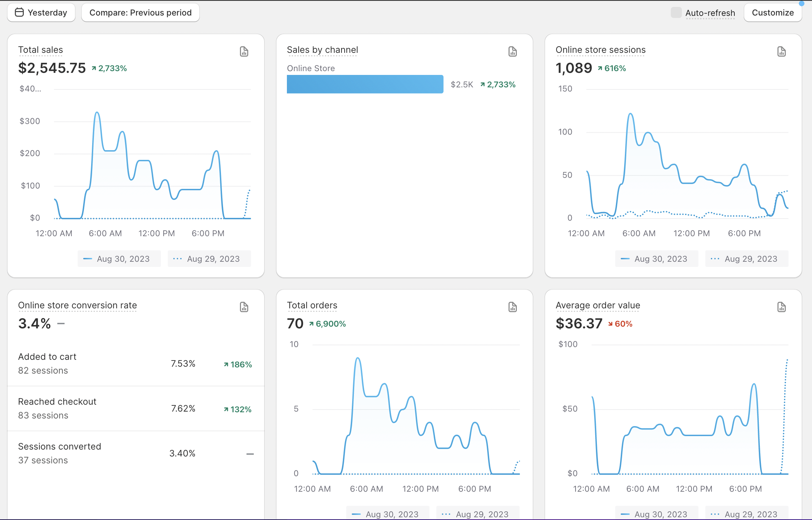Click the blue notification dot on Customize
The height and width of the screenshot is (520, 812).
pos(801,4)
